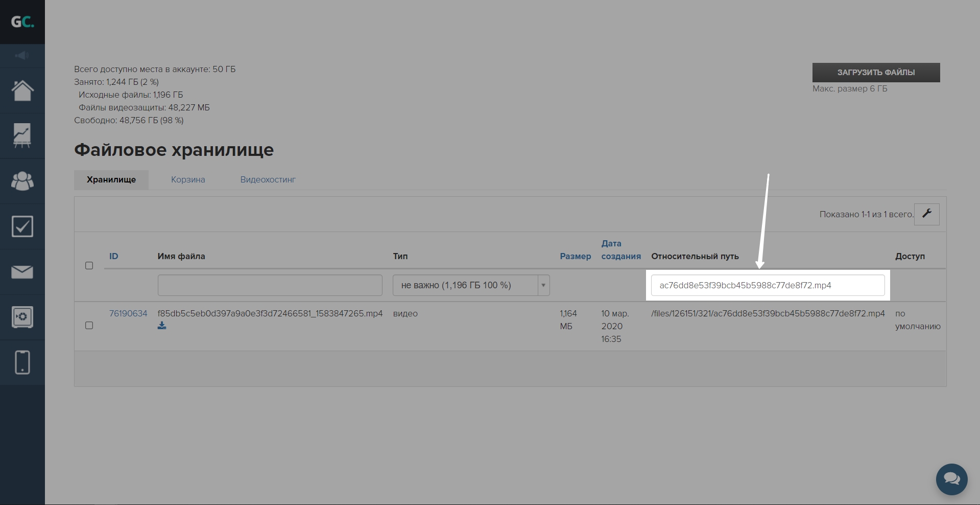The image size is (980, 505).
Task: Click the Имя файла filter input field
Action: [270, 285]
